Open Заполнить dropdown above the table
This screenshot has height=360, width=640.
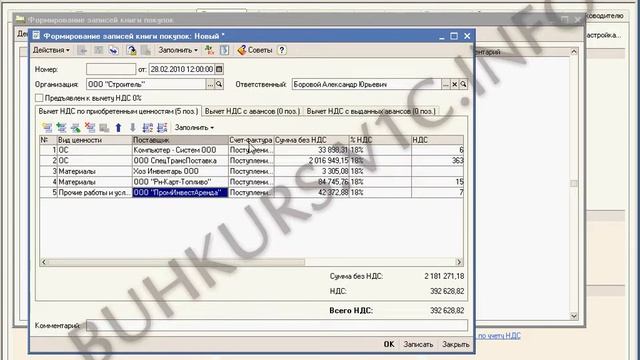point(194,128)
